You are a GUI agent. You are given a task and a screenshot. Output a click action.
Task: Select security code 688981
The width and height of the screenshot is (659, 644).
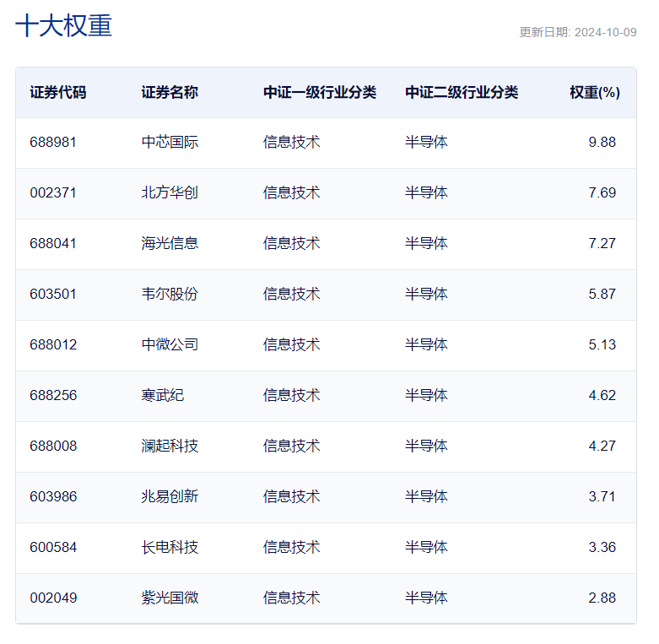pos(53,142)
